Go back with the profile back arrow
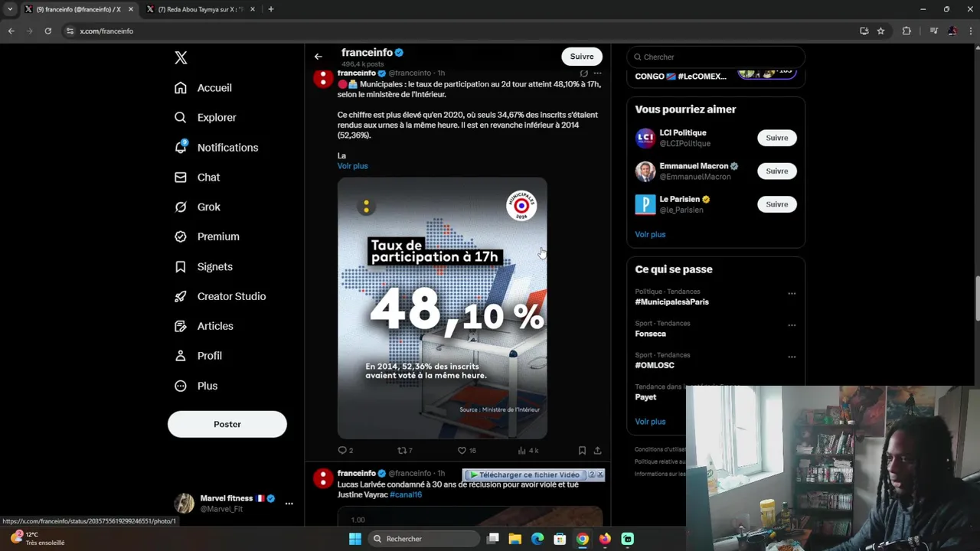 tap(318, 57)
